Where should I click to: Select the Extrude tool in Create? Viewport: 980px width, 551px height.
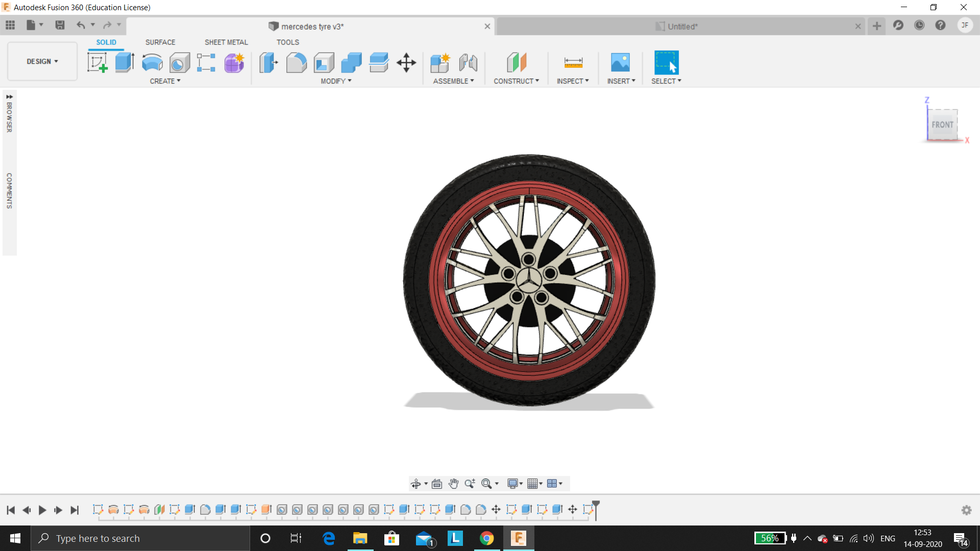coord(125,63)
